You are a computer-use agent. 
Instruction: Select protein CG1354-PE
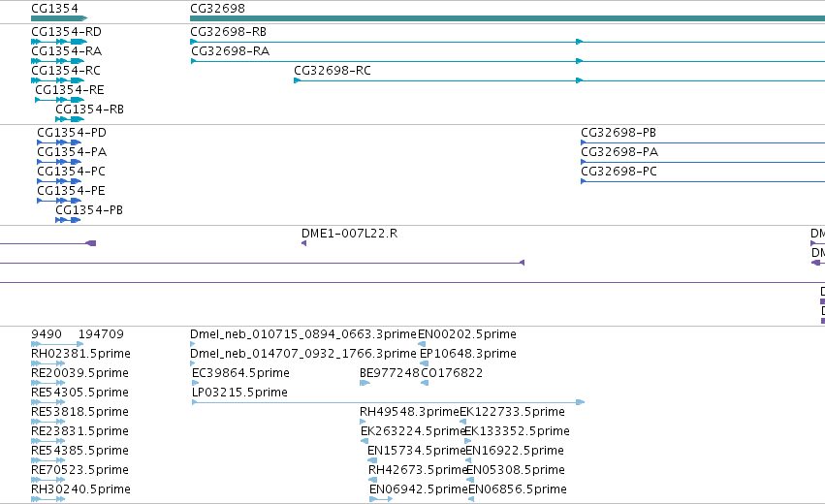[71, 190]
